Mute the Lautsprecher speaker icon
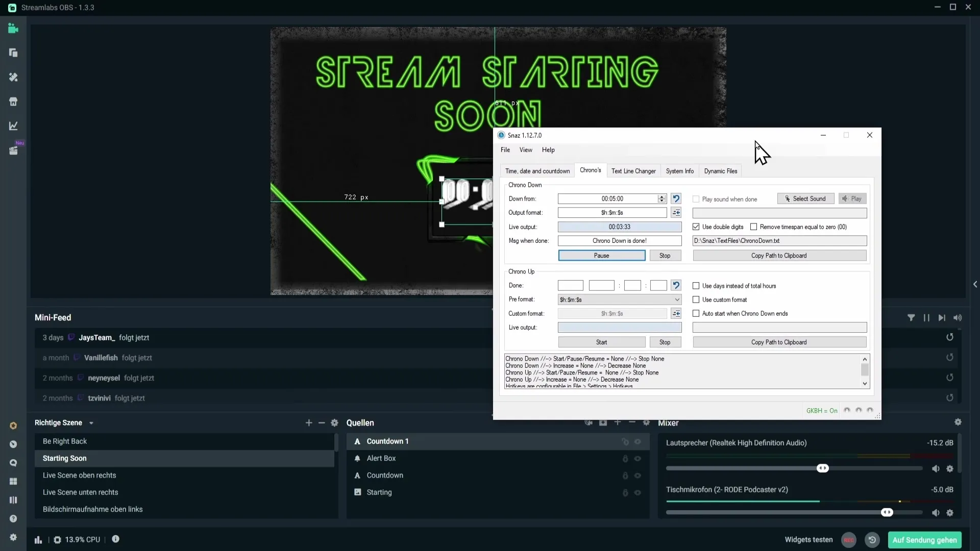The height and width of the screenshot is (551, 980). coord(936,469)
